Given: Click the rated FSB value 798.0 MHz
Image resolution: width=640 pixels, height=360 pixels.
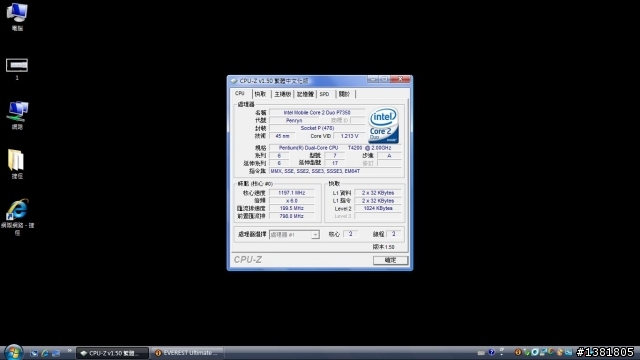Looking at the screenshot, I should 291,216.
